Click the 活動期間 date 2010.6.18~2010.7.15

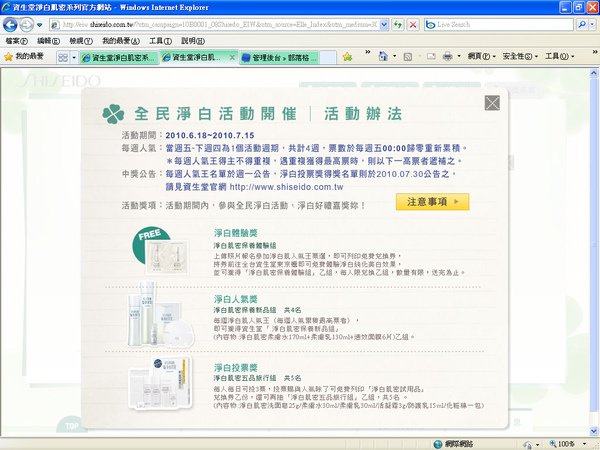tap(210, 135)
